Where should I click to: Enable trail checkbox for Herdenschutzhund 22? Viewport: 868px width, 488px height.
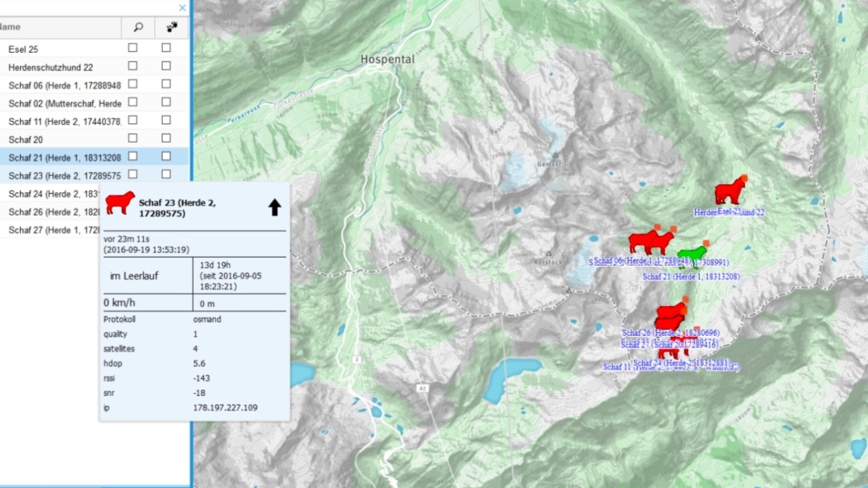[166, 66]
